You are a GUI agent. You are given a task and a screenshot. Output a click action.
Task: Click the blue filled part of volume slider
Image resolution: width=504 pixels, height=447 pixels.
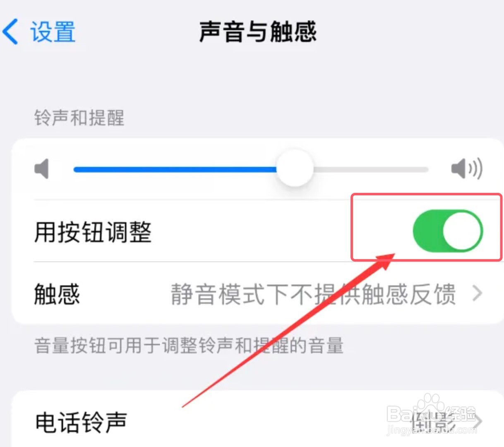pyautogui.click(x=175, y=169)
